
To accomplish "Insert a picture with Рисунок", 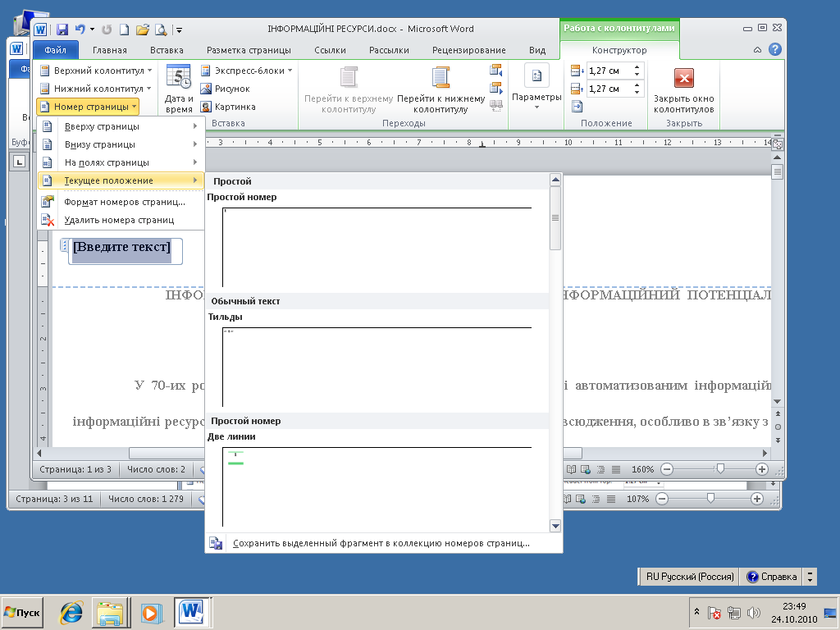I will point(225,89).
